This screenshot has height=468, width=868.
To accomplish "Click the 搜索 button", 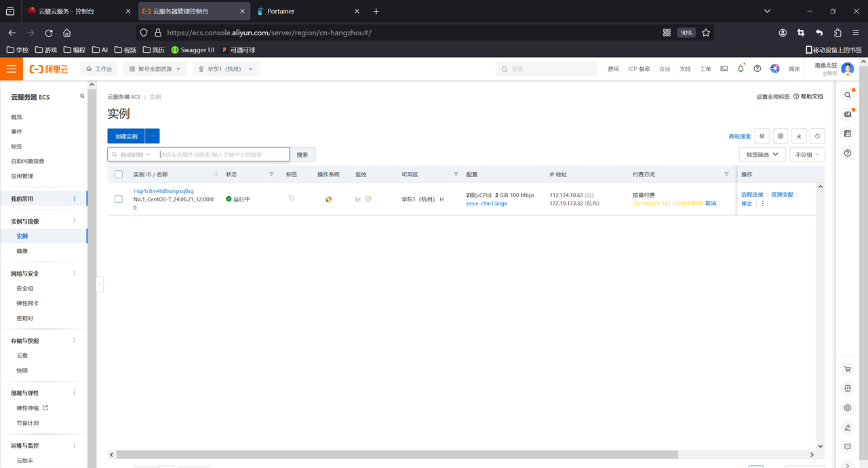I will coord(302,155).
